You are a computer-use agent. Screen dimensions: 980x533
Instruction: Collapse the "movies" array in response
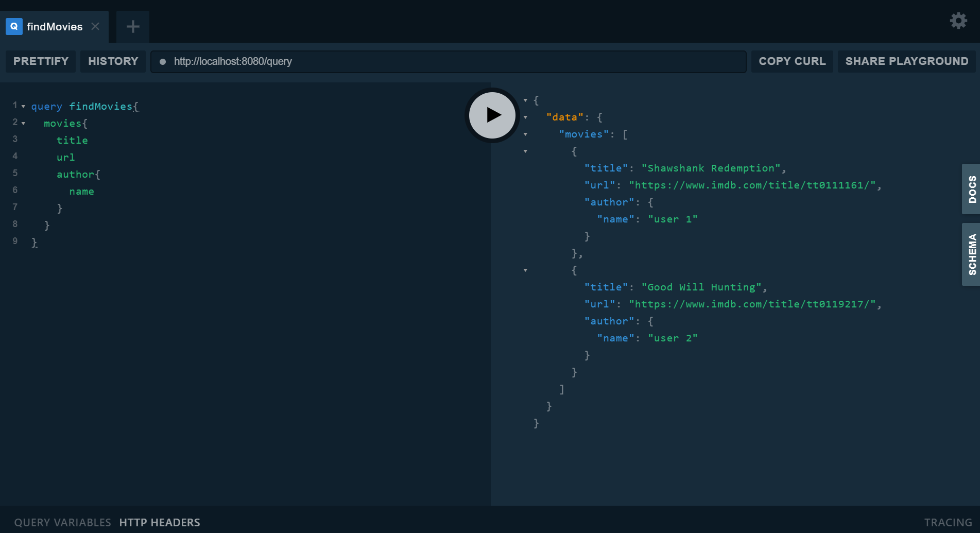(x=525, y=134)
